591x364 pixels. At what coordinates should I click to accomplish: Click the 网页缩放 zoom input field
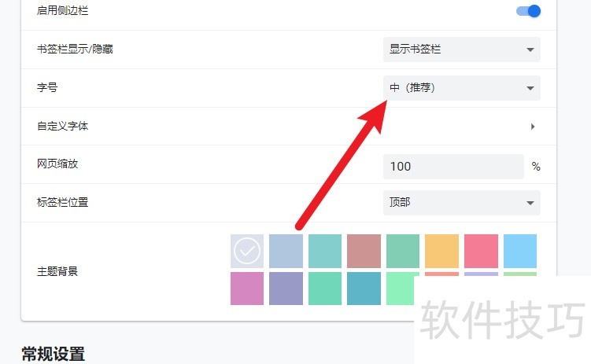tap(453, 167)
